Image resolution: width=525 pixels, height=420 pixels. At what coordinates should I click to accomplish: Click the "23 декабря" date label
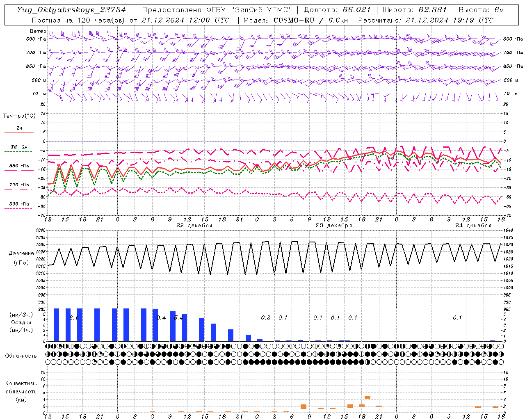click(333, 226)
